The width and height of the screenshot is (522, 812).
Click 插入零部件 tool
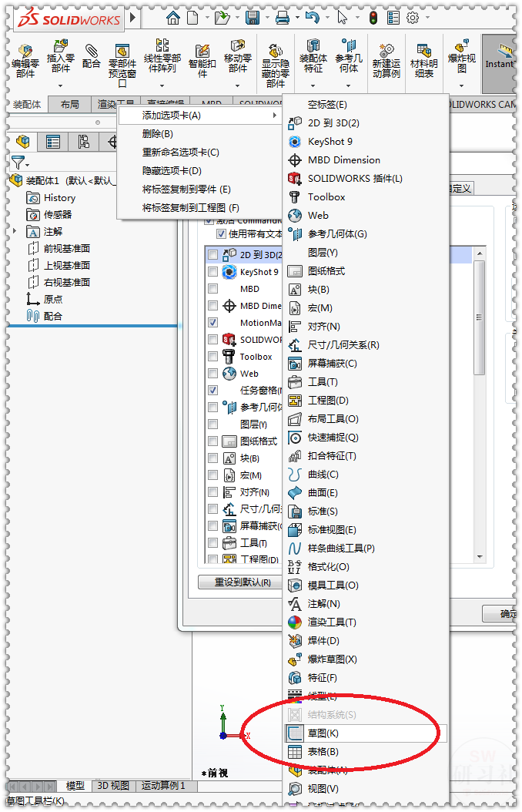[61, 56]
